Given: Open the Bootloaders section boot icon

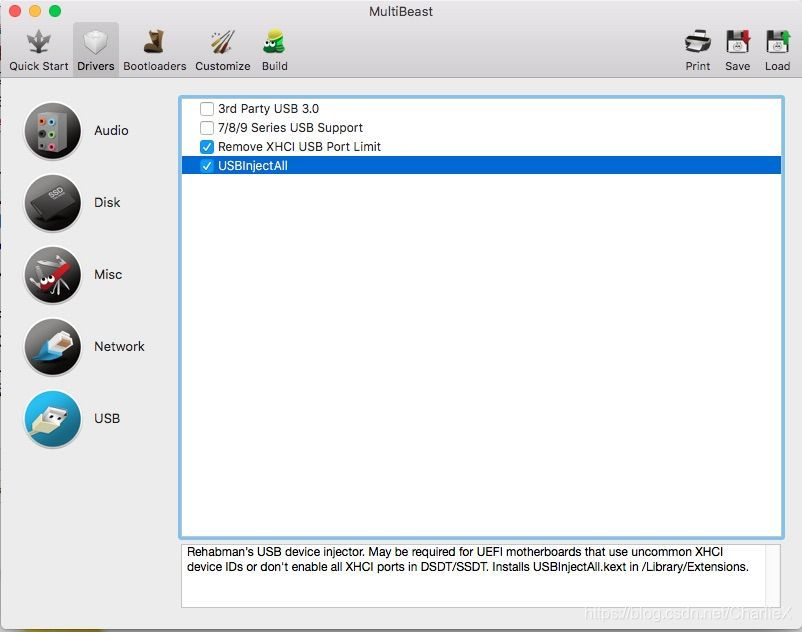Looking at the screenshot, I should (x=153, y=42).
